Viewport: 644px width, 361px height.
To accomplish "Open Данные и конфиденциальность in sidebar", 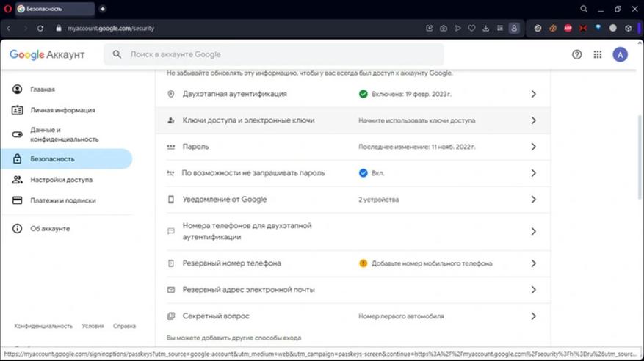I will (x=67, y=134).
